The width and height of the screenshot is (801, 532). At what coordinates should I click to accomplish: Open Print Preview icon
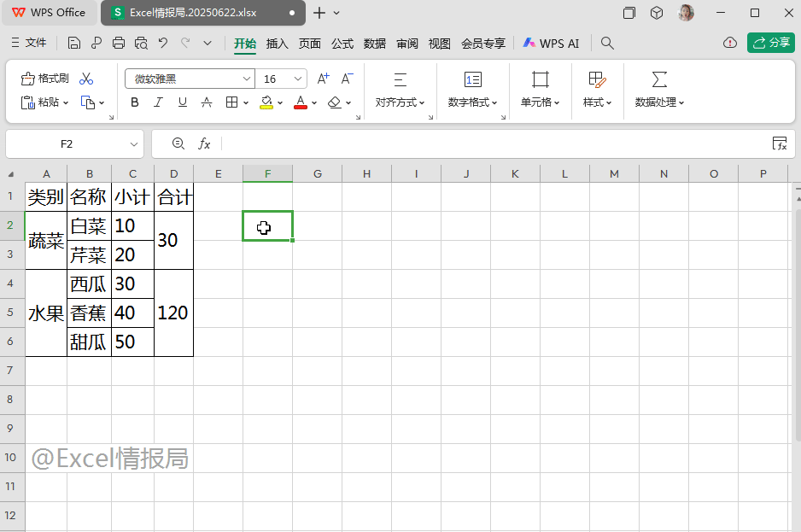141,43
